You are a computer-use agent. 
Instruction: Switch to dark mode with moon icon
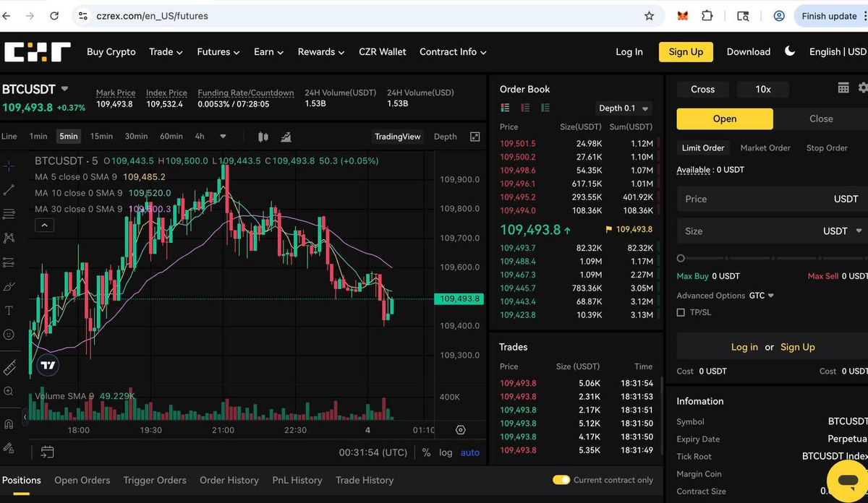pyautogui.click(x=789, y=51)
